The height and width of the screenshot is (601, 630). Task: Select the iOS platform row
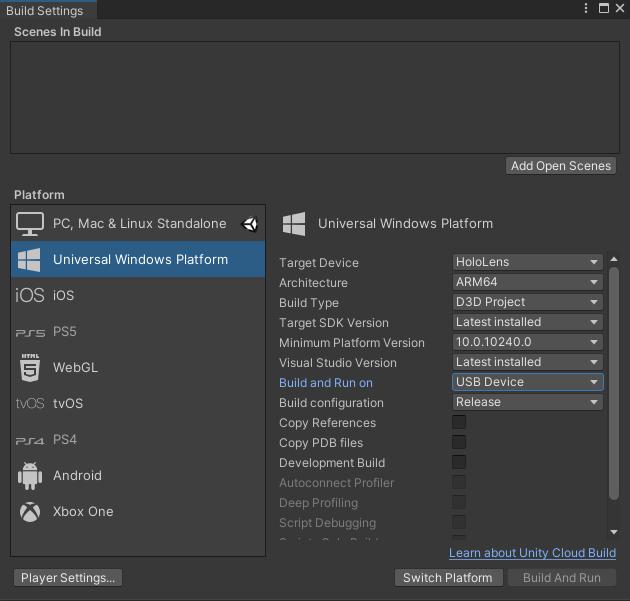click(138, 295)
